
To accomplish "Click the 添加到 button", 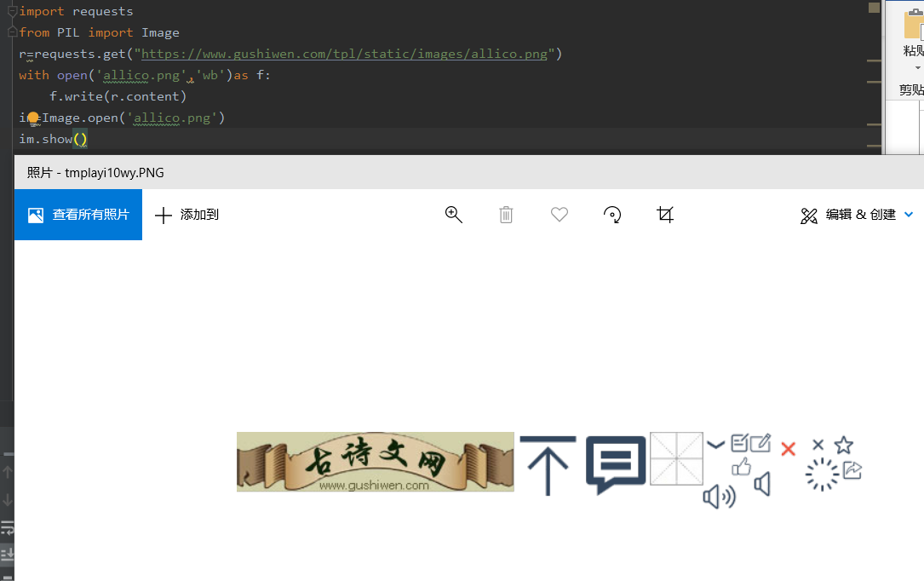I will [x=187, y=215].
